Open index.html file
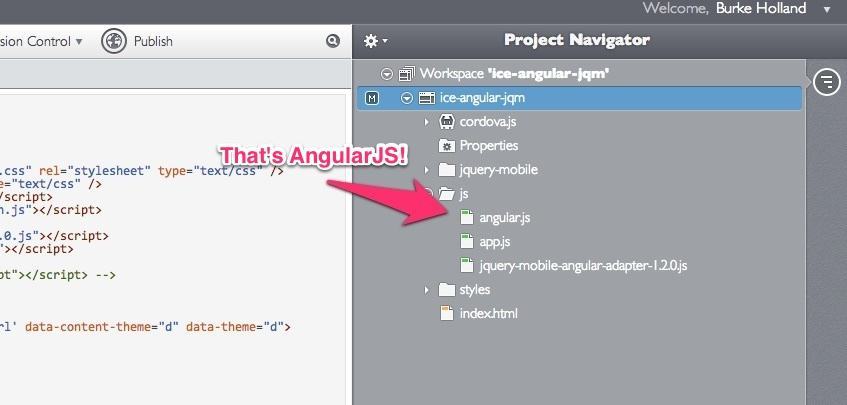Image resolution: width=847 pixels, height=405 pixels. pos(488,314)
